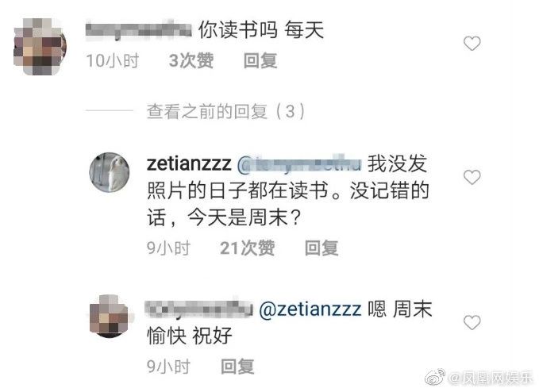This screenshot has height=392, width=539.
Task: View who liked via 3次赞
Action: pos(191,61)
